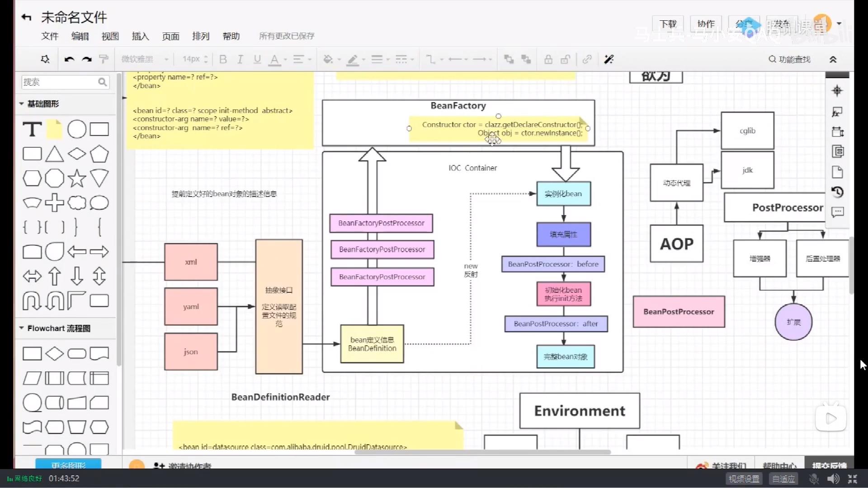Select the AOP box on canvas
Viewport: 868px width, 488px height.
tap(677, 244)
